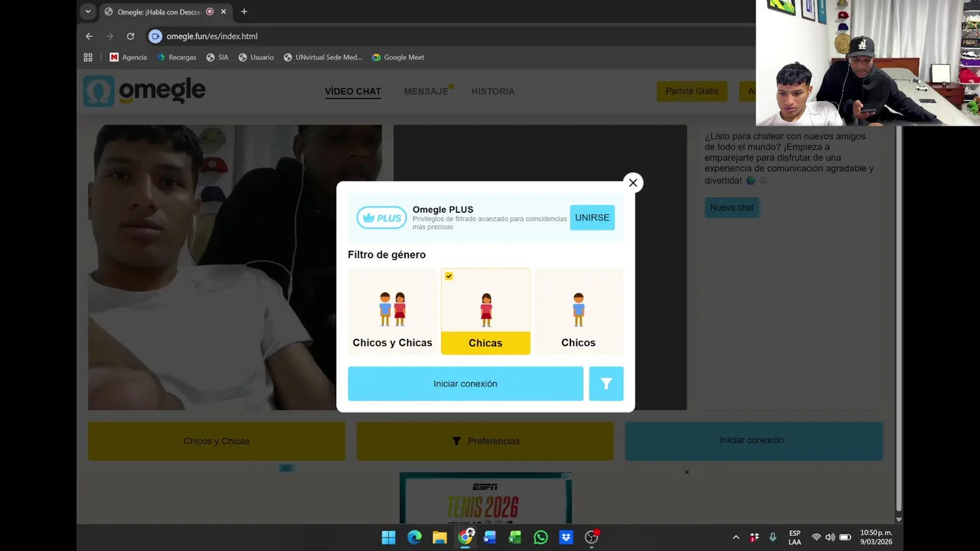980x551 pixels.
Task: Open the Windows Start menu
Action: click(x=389, y=537)
